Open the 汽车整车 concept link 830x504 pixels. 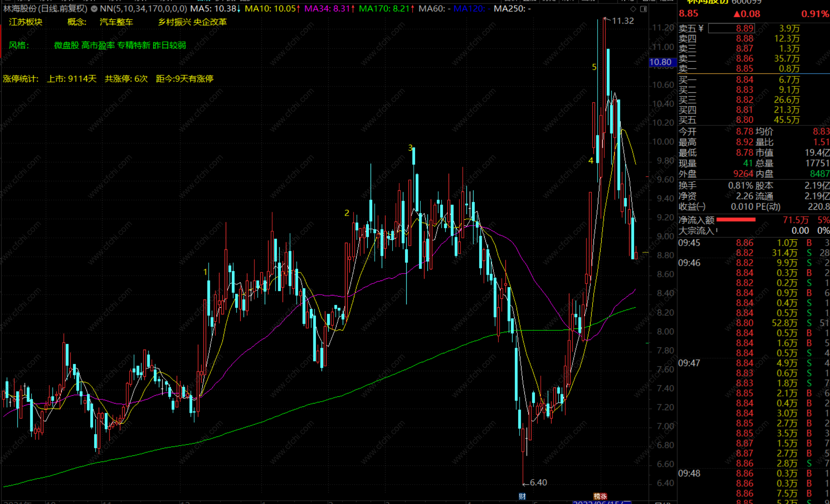coord(116,22)
